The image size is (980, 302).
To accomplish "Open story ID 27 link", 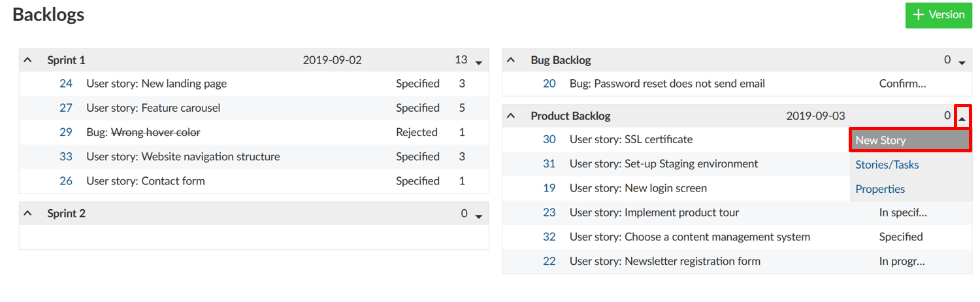I will [x=66, y=108].
